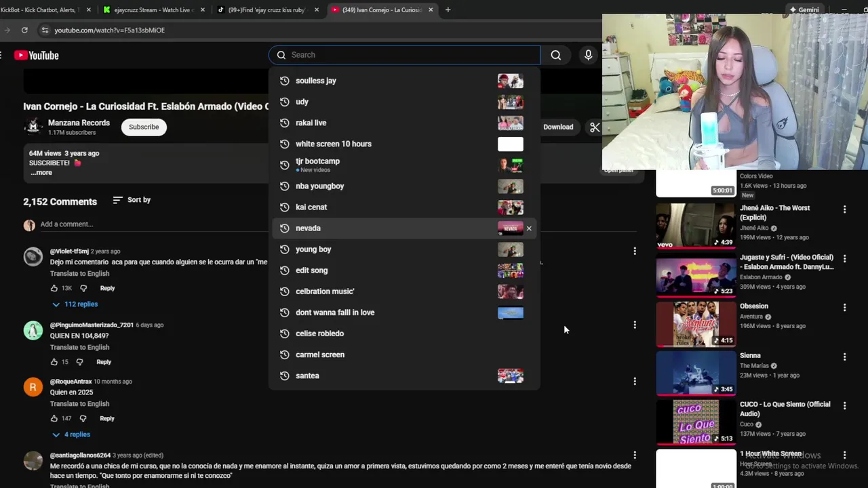Screen dimensions: 868x488
Task: Remove the nevada suggestion with X
Action: (x=529, y=228)
